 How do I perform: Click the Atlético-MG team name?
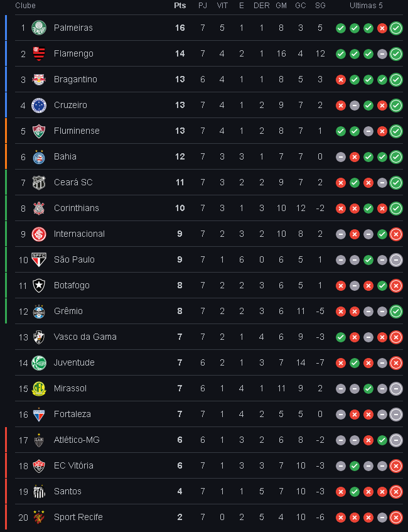click(x=77, y=440)
